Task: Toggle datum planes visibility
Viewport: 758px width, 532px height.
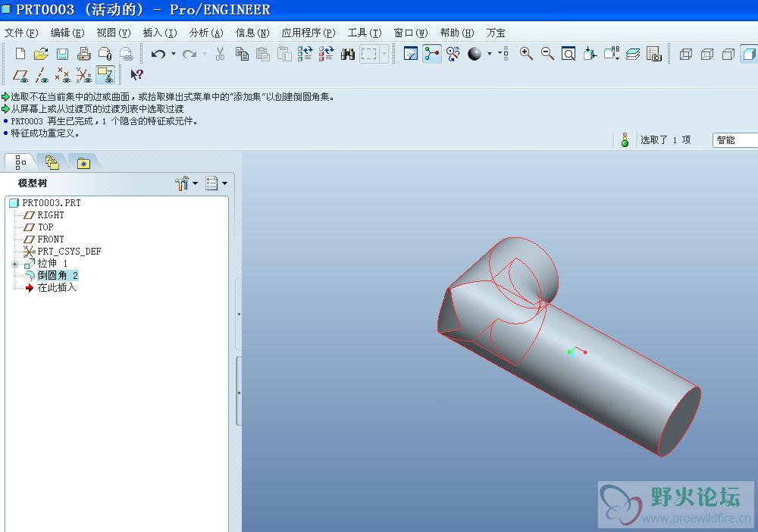Action: [20, 75]
